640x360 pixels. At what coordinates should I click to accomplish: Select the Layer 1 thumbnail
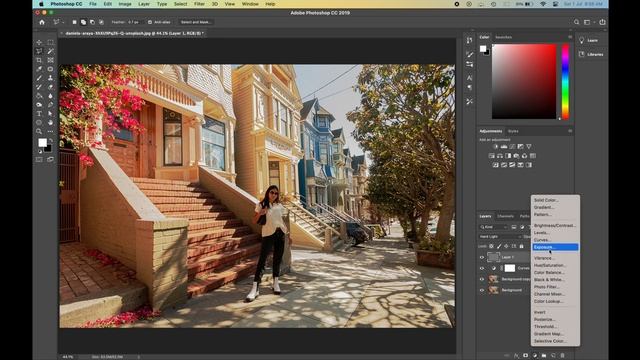click(x=493, y=257)
